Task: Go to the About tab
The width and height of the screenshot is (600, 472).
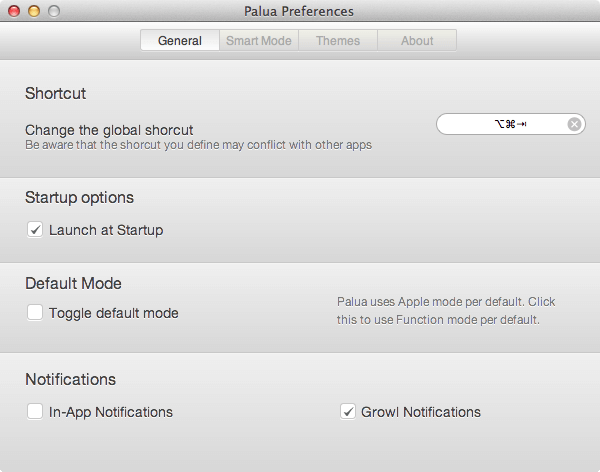Action: [x=417, y=40]
